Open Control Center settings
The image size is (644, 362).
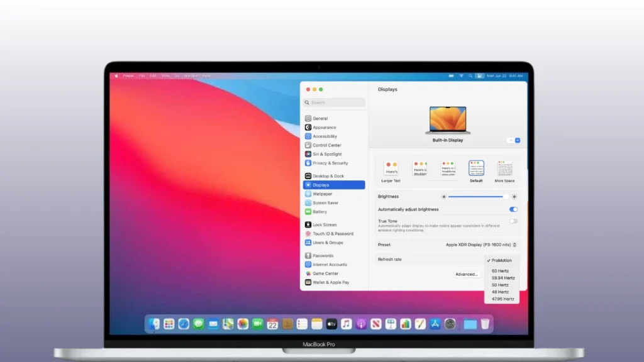[326, 145]
